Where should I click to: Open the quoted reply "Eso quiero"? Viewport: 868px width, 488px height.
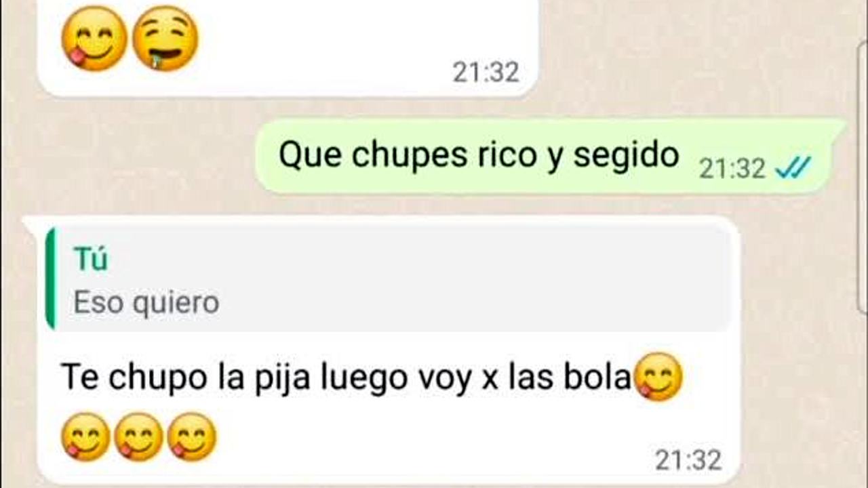click(x=146, y=302)
